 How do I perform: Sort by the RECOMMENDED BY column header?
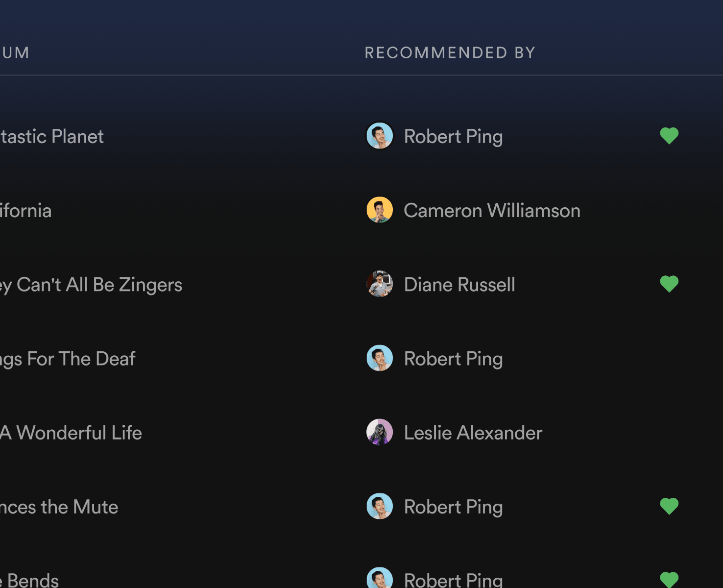click(x=450, y=52)
